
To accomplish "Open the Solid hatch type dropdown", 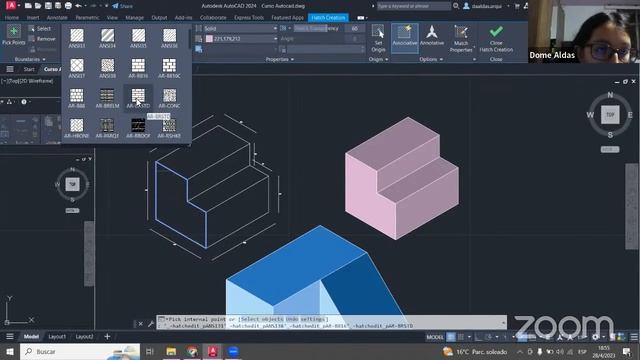I will [241, 28].
